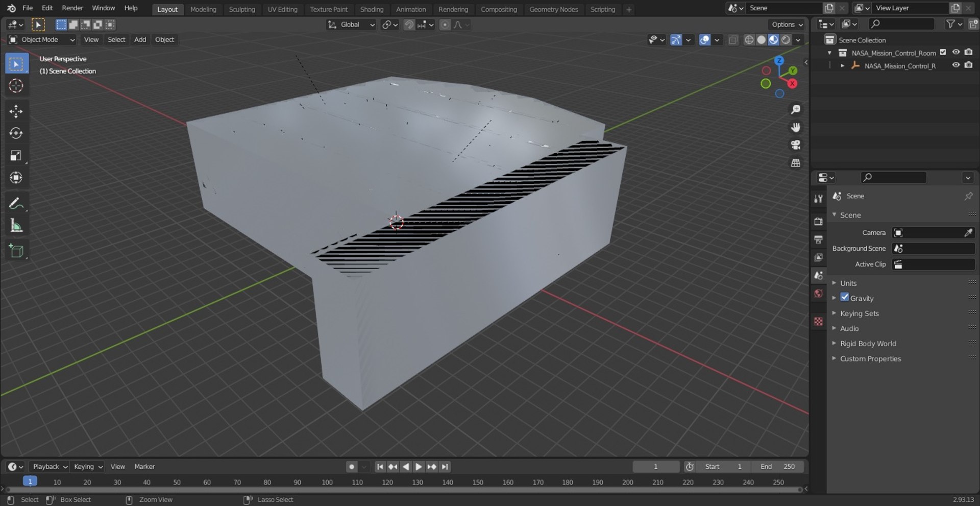Open the Texture properties tab
The image size is (980, 506).
coord(819,321)
